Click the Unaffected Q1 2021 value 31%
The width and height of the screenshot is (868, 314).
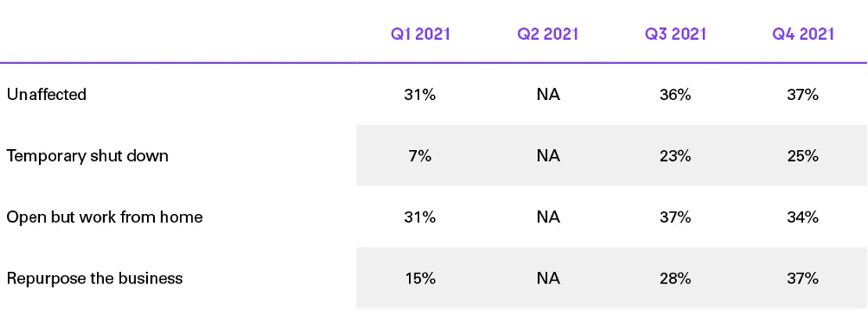(420, 95)
